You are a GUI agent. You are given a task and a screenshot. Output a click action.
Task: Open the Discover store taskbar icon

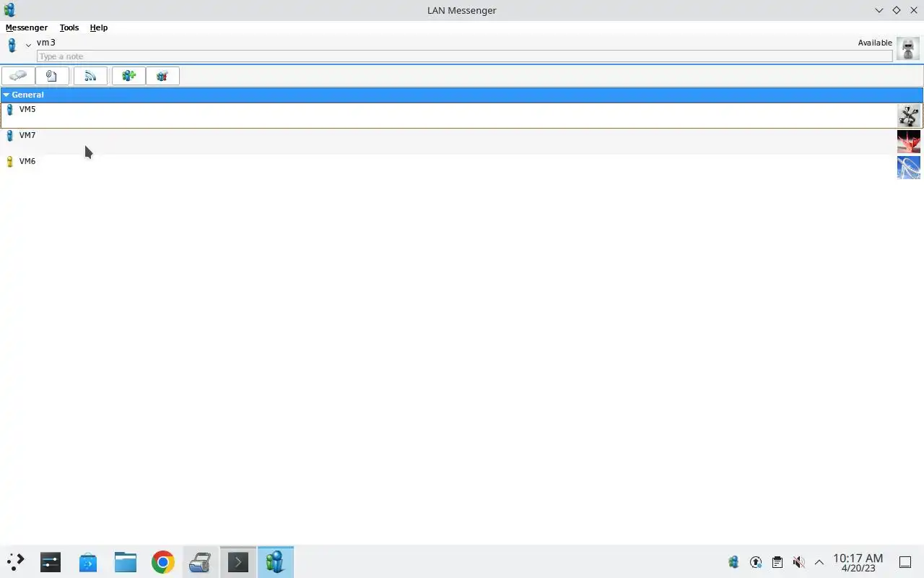point(88,561)
